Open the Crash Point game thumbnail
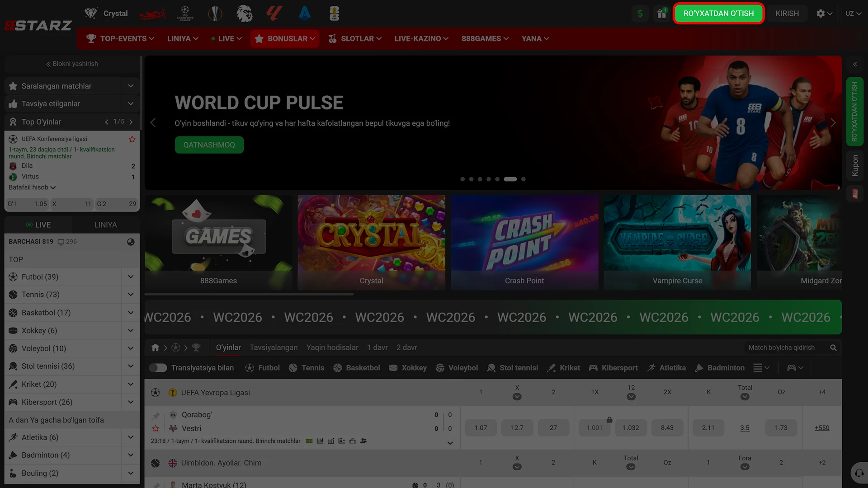The height and width of the screenshot is (488, 868). pyautogui.click(x=524, y=243)
